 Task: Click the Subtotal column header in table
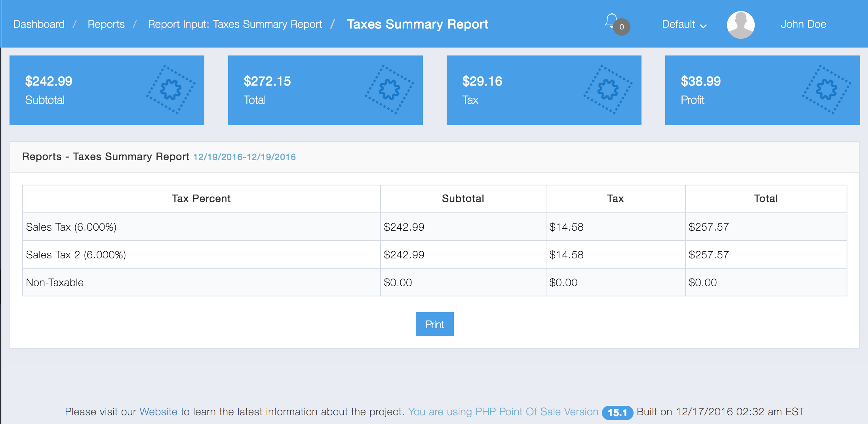click(463, 199)
